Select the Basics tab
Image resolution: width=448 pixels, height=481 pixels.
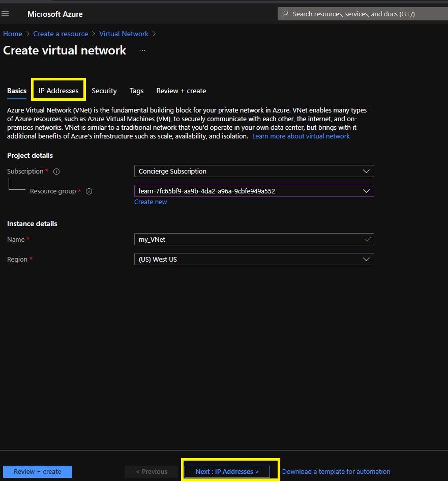coord(17,91)
